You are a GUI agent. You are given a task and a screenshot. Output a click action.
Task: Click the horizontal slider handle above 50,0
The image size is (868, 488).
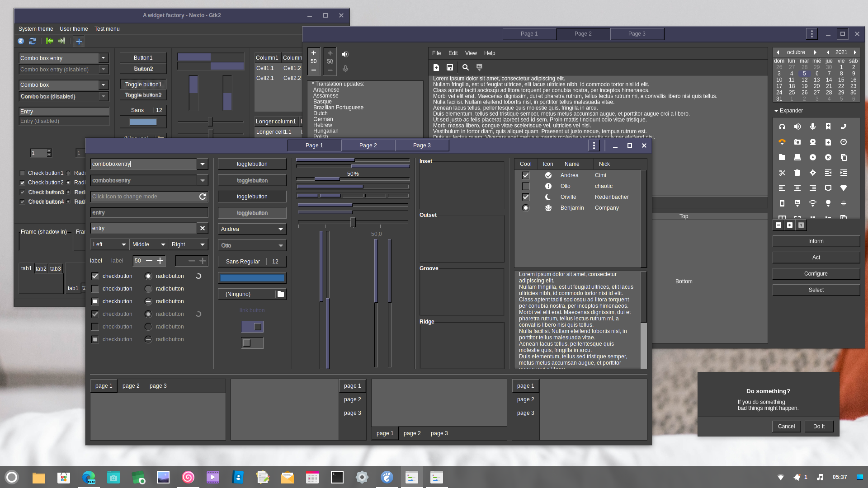click(x=353, y=222)
